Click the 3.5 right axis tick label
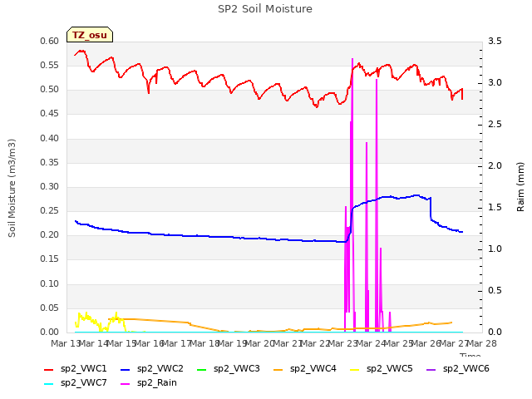Viewport: 532px width, 399px height. click(x=495, y=41)
